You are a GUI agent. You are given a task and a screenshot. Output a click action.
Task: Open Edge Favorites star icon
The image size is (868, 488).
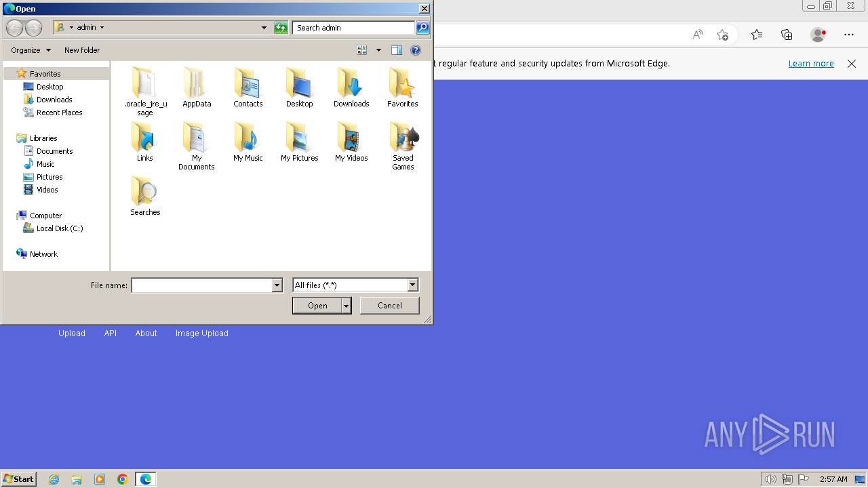tap(757, 35)
